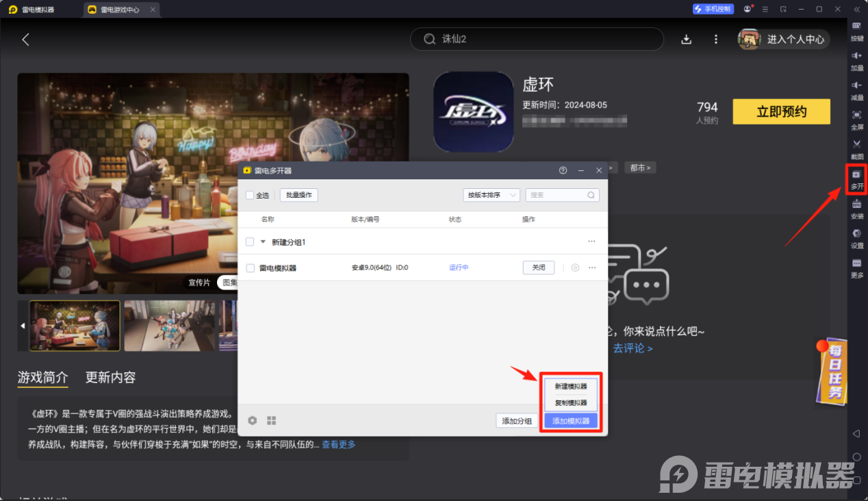This screenshot has width=868, height=501.
Task: Switch to the 雷电游戏中心 tab
Action: coord(120,9)
